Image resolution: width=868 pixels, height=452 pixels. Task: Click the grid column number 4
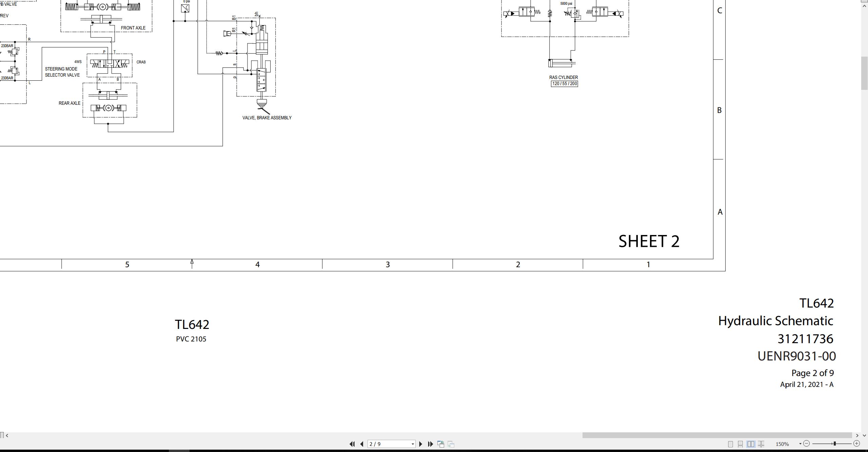[x=257, y=264]
